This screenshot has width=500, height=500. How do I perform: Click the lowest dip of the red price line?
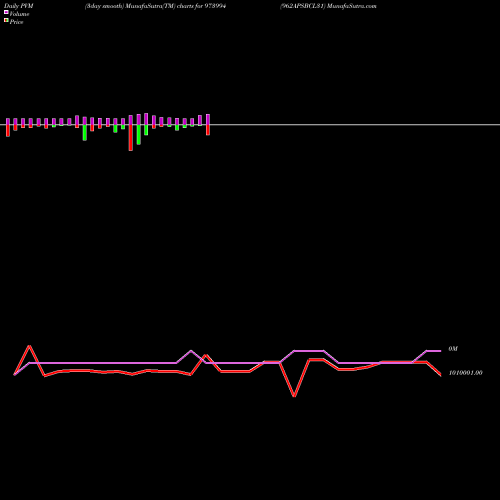pos(294,396)
